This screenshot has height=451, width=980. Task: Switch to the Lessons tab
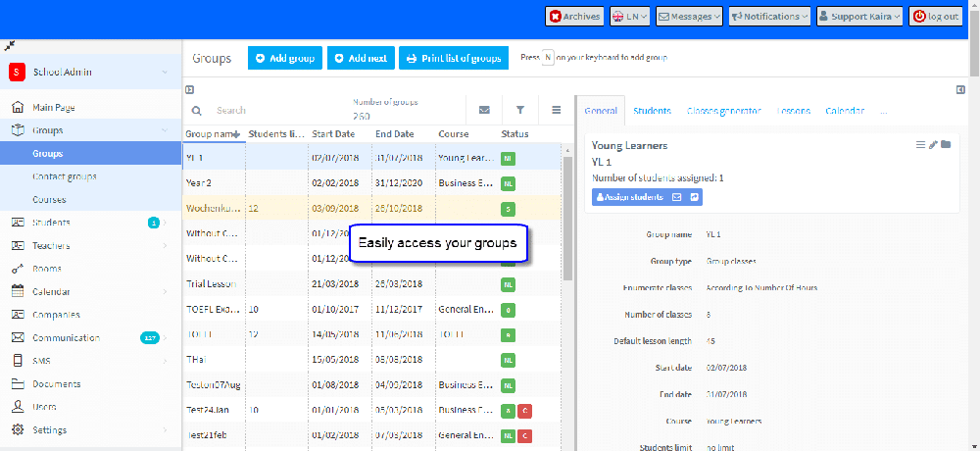click(794, 111)
